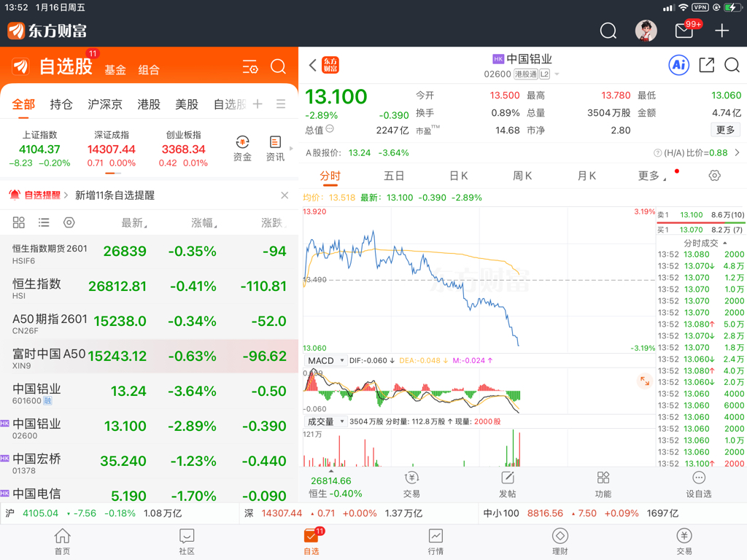Select the 自选 bottom navigation tab

(x=311, y=542)
